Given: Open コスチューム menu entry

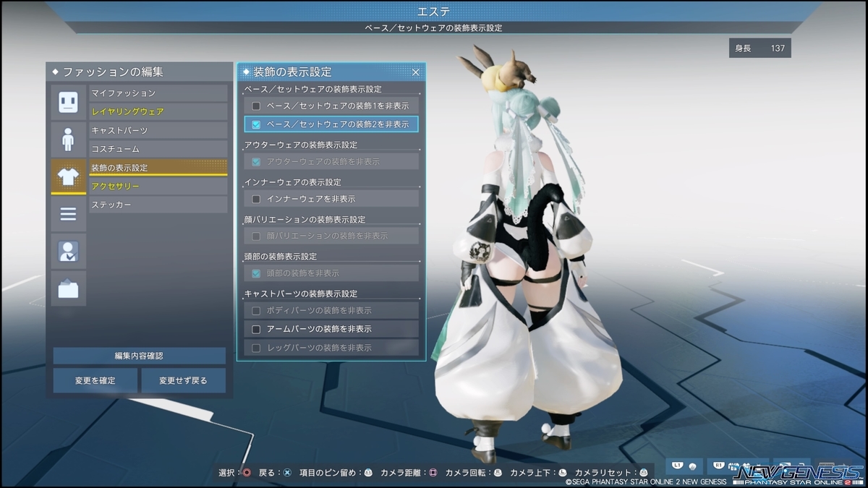Looking at the screenshot, I should (x=158, y=149).
